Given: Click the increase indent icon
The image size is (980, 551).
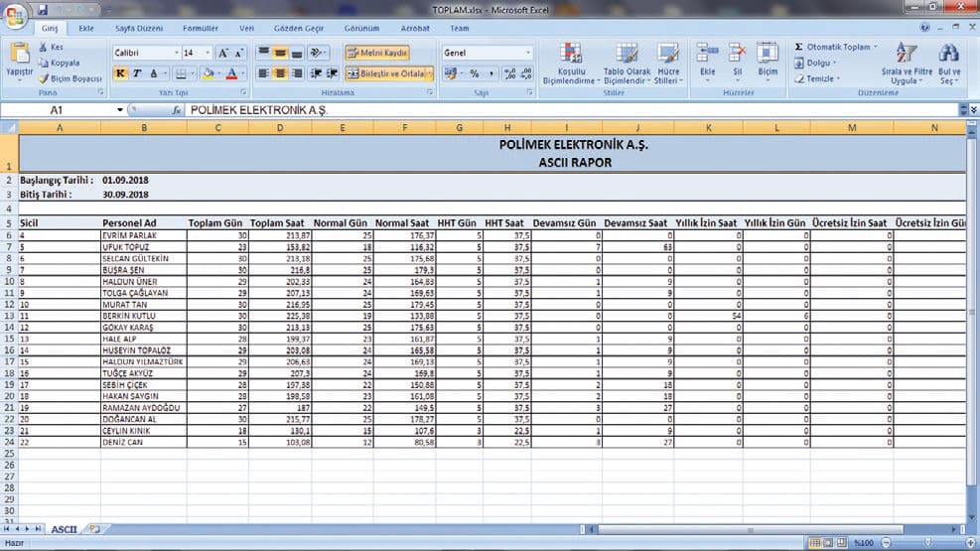Looking at the screenshot, I should pos(332,73).
